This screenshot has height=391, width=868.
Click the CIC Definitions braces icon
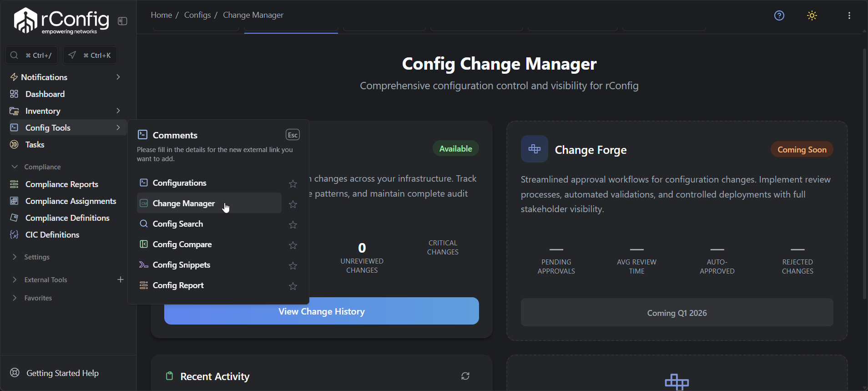click(x=14, y=234)
